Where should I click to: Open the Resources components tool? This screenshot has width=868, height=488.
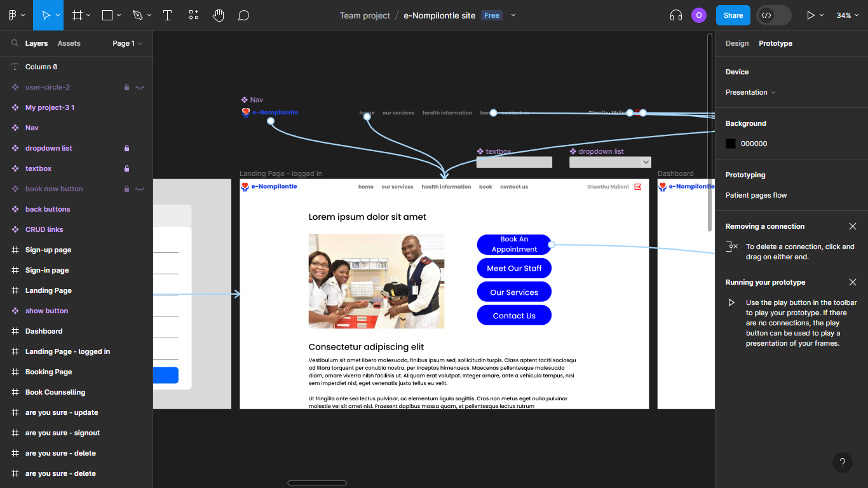coord(194,15)
